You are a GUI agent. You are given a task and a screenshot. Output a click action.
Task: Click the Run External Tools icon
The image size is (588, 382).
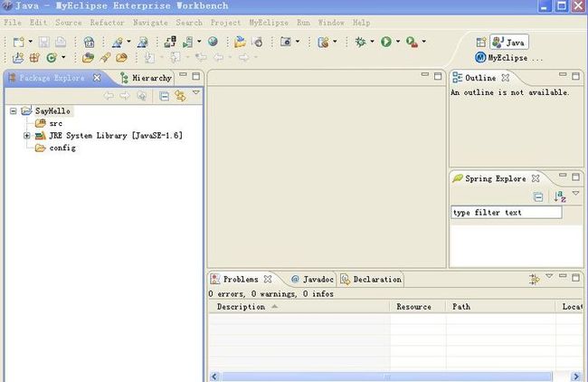(412, 42)
